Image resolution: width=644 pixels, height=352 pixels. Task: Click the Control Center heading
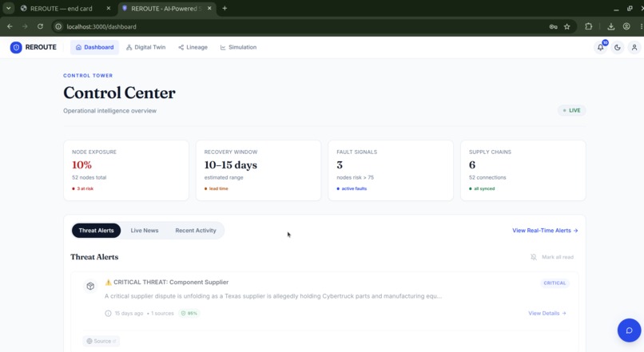coord(120,93)
